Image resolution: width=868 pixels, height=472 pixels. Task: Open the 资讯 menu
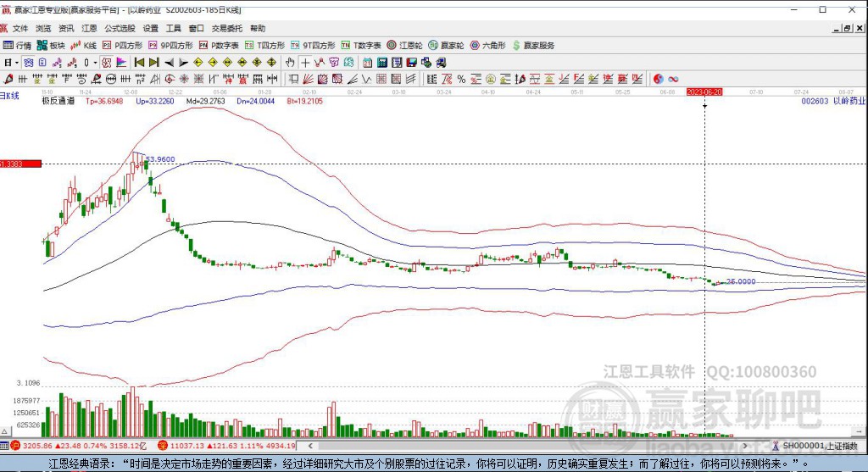(x=66, y=28)
